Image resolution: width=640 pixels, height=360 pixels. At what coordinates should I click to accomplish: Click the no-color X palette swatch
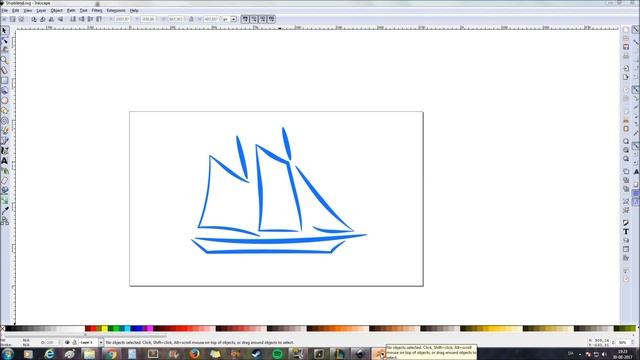[2, 329]
